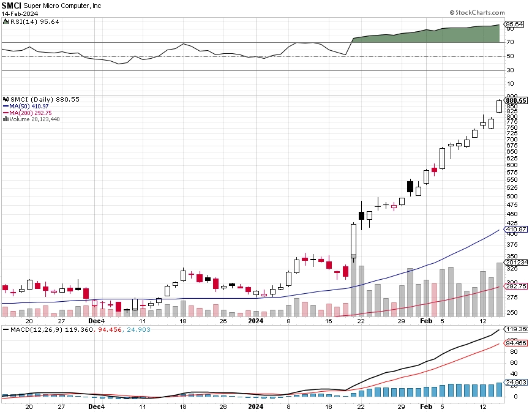Click the 'SMCI (Daily) 880.55' price label
Image resolution: width=532 pixels, height=412 pixels.
45,99
